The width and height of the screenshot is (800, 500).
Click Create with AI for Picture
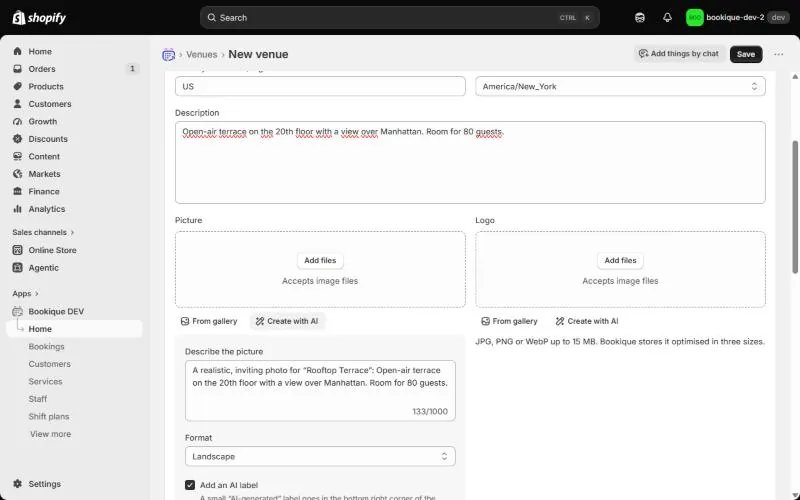[287, 321]
